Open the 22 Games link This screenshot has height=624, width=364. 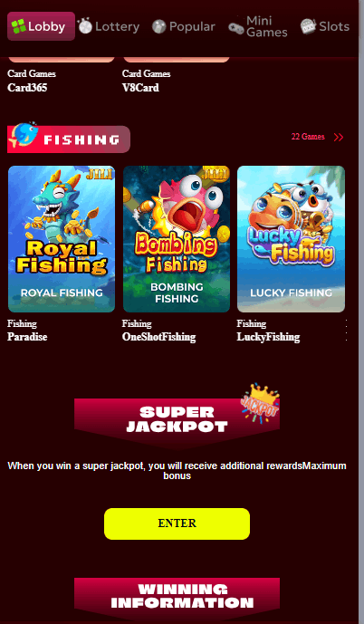point(308,137)
